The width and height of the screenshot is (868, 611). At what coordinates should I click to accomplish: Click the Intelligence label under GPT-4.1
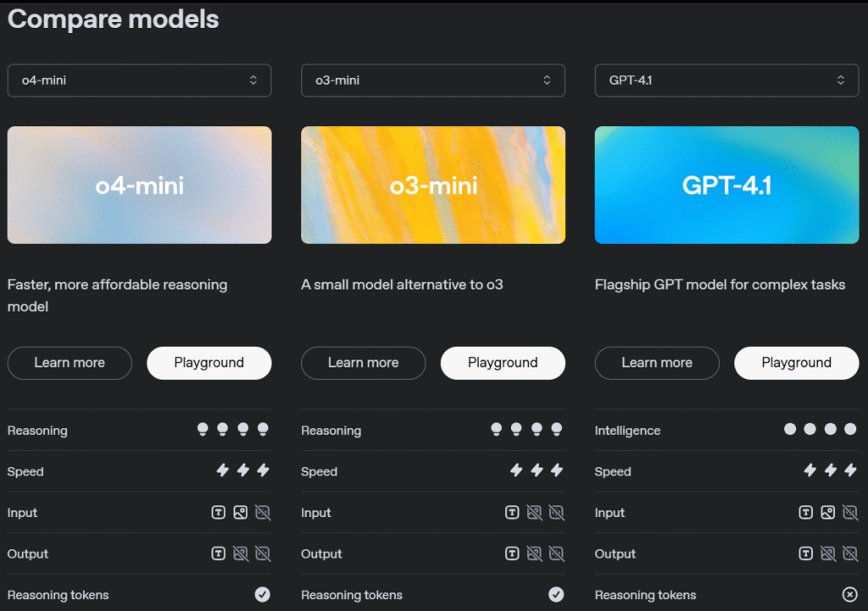tap(627, 430)
